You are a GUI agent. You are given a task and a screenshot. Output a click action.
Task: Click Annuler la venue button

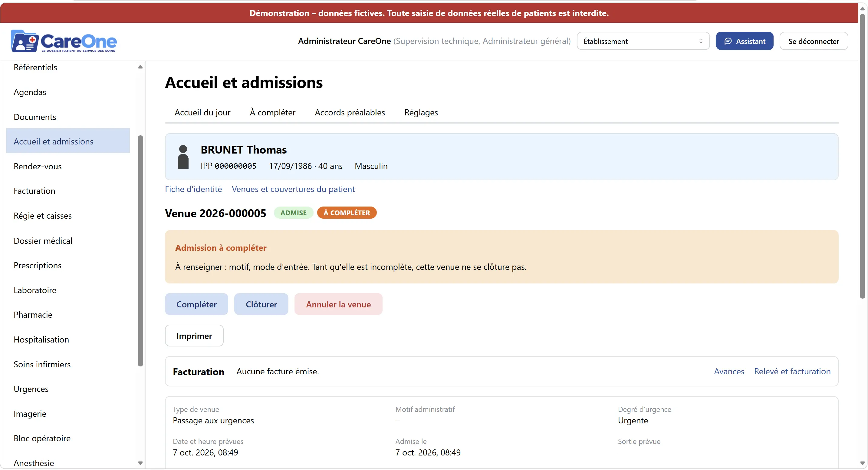tap(338, 304)
